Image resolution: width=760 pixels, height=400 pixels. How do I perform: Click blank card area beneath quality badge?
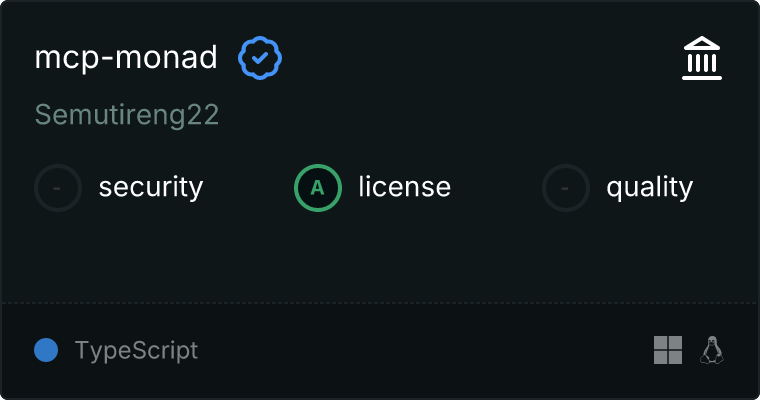tap(566, 255)
